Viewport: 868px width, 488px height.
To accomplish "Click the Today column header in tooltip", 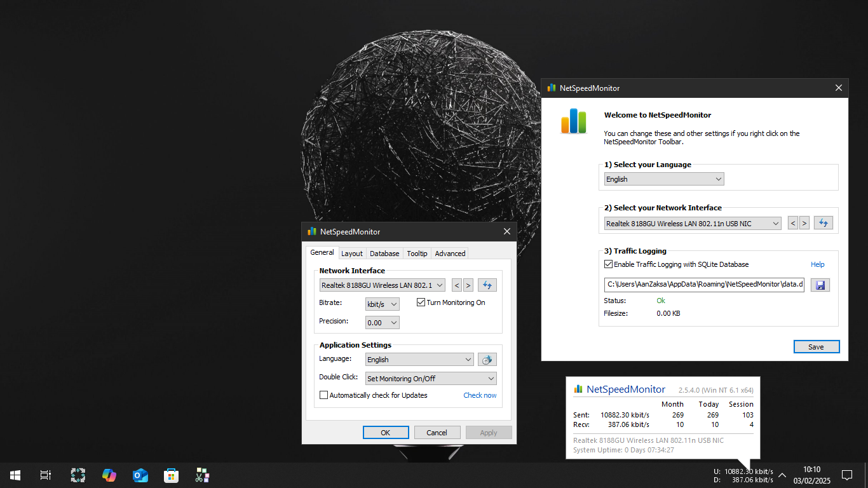I will click(x=709, y=404).
